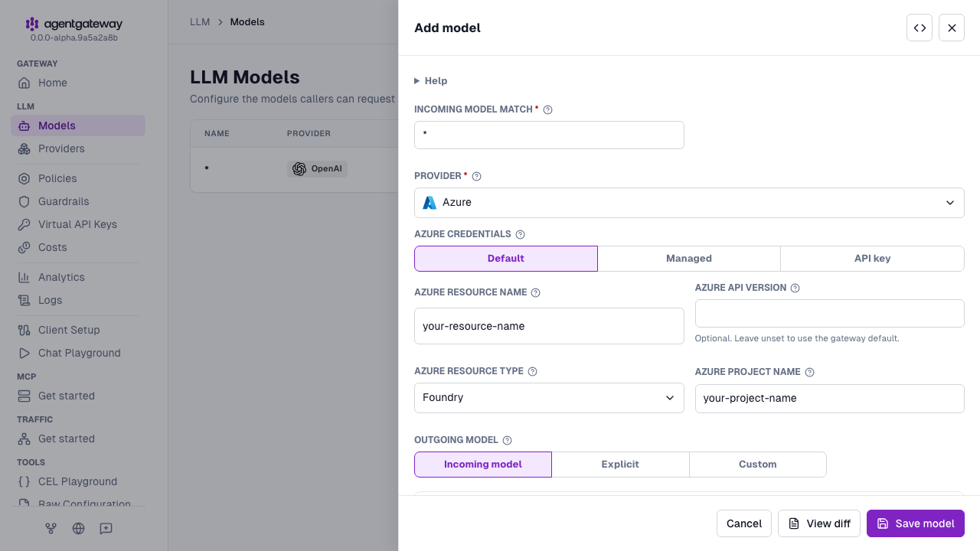
Task: Click the Client Setup icon
Action: click(x=24, y=330)
